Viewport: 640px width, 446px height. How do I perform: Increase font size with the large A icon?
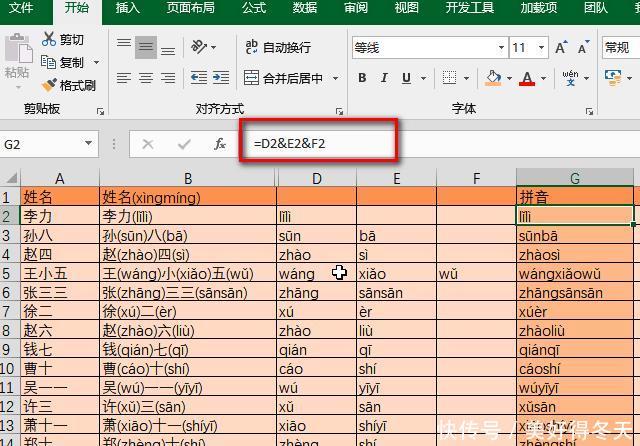coord(562,47)
